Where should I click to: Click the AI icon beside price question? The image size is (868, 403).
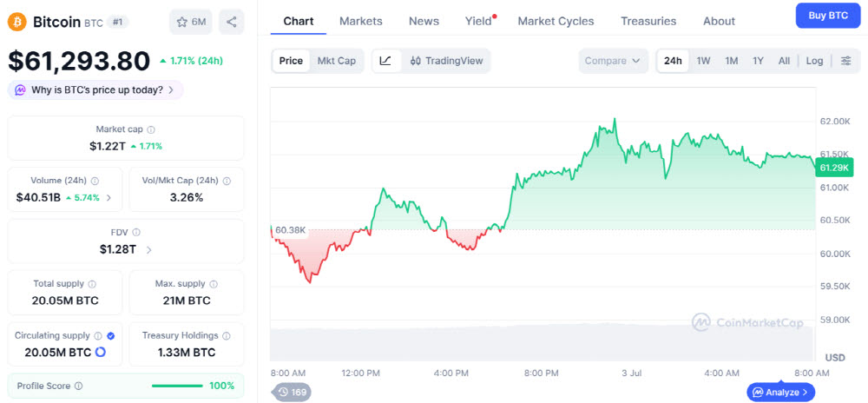point(21,89)
